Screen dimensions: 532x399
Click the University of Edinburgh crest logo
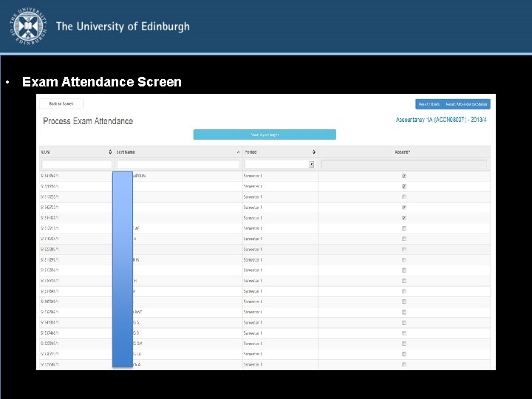(28, 27)
